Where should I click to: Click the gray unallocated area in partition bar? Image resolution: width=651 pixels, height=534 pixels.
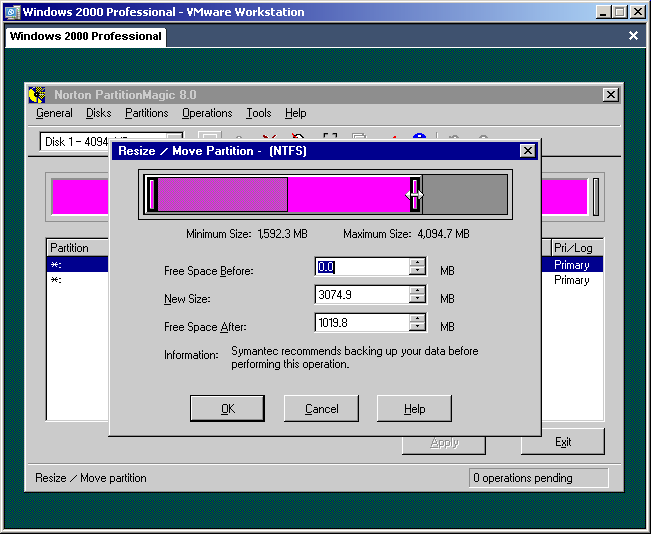(465, 194)
